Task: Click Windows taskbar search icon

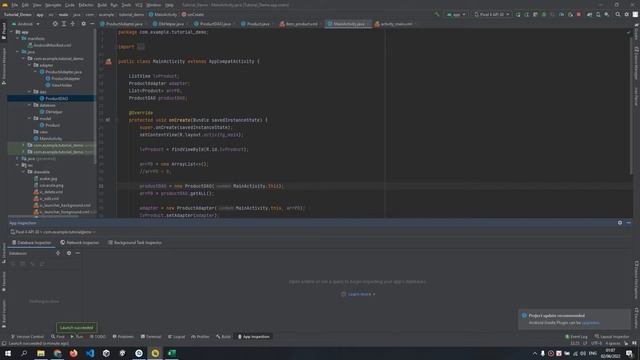Action: coord(24,353)
